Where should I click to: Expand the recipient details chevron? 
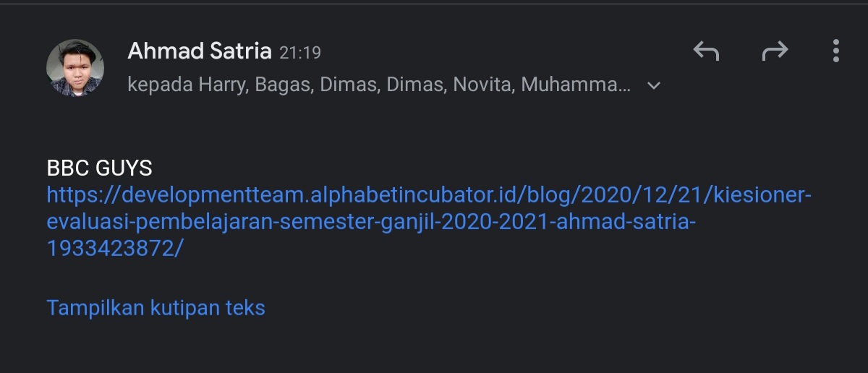click(x=654, y=85)
